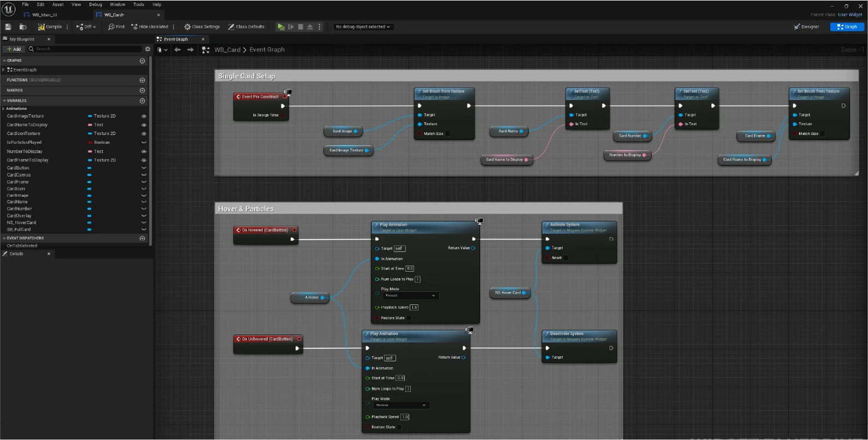Viewport: 868px width, 440px height.
Task: Open the debug object selection dropdown
Action: pos(363,27)
